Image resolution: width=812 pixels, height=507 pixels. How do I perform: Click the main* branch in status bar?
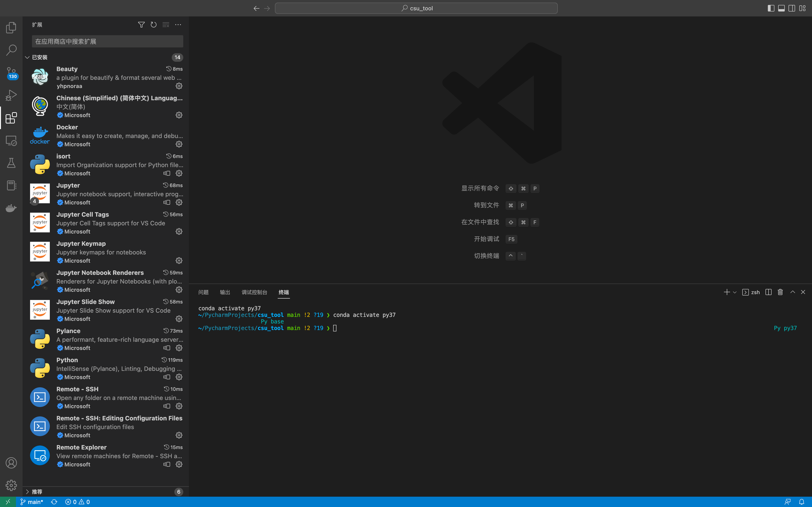click(32, 502)
